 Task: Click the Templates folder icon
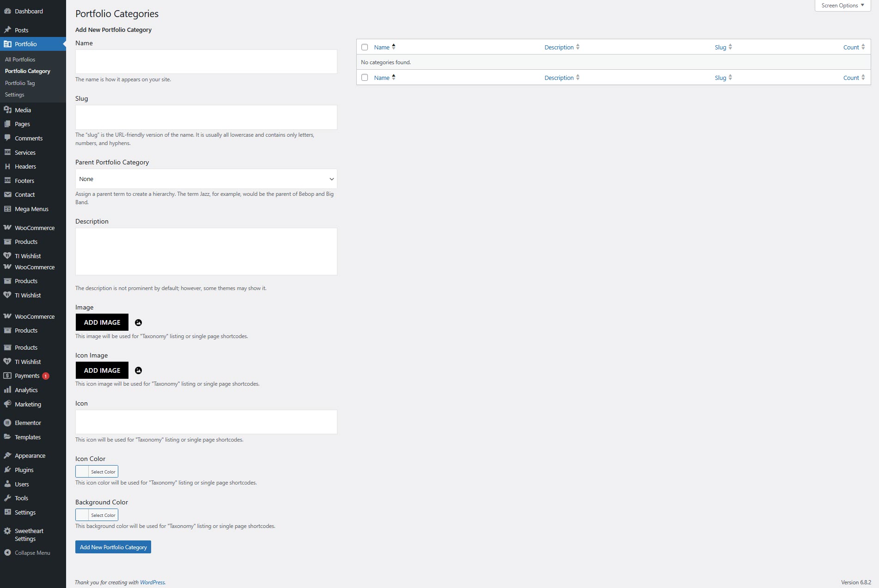[x=7, y=437]
